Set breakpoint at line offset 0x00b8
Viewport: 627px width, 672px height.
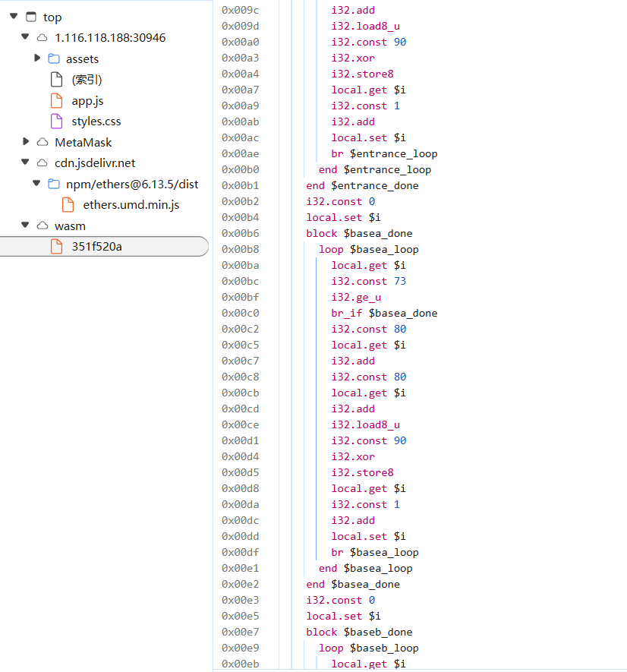241,249
